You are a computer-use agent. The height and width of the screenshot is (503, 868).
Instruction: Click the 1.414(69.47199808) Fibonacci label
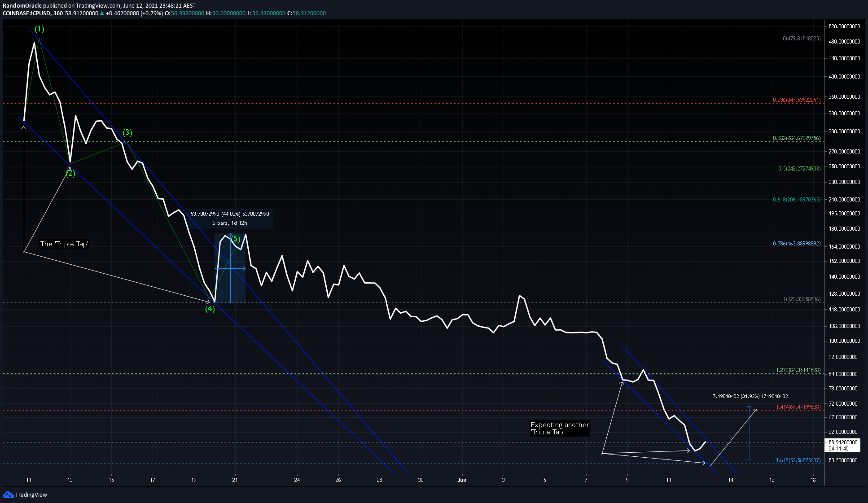798,407
